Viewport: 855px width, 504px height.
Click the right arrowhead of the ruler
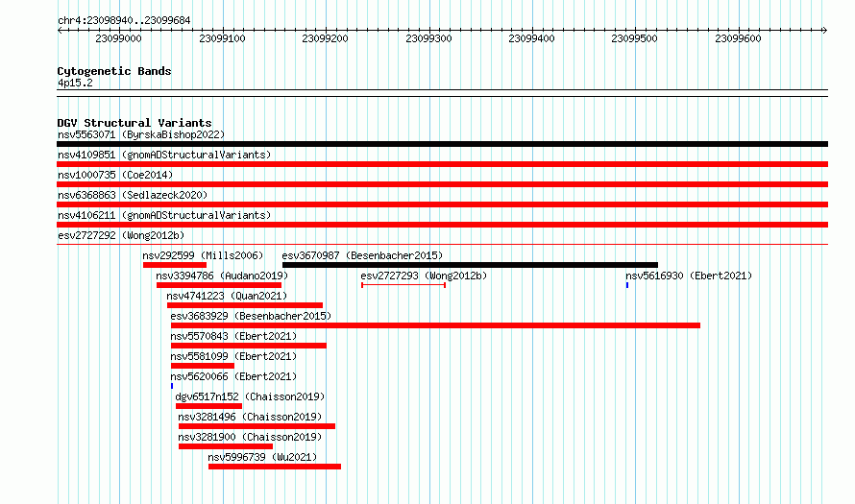click(825, 31)
